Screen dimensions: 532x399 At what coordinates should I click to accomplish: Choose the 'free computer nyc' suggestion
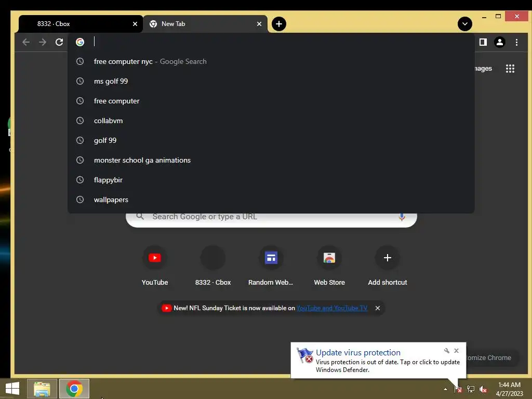coord(271,61)
